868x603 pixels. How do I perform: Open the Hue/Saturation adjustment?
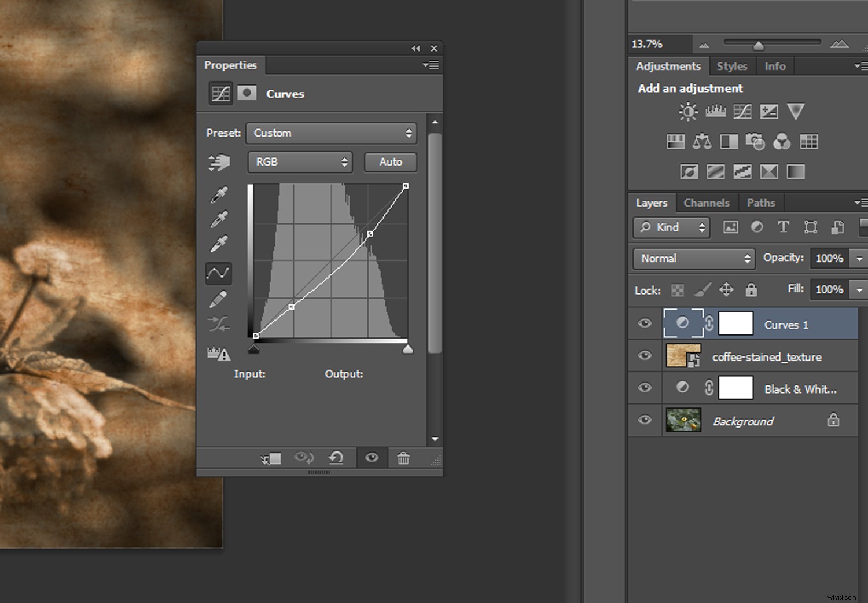tap(675, 142)
